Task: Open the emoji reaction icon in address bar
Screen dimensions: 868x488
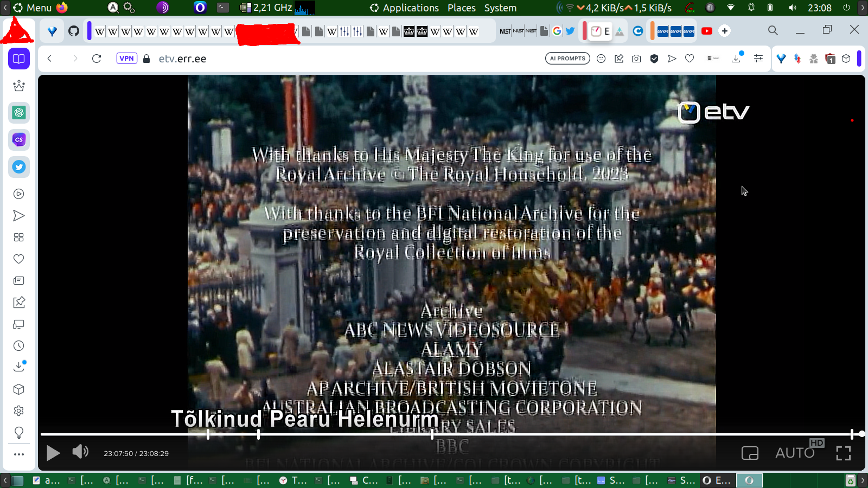Action: (x=601, y=59)
